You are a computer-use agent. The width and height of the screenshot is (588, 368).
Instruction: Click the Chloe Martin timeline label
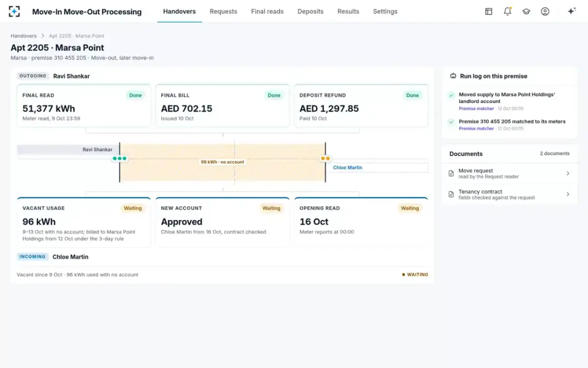pyautogui.click(x=347, y=168)
